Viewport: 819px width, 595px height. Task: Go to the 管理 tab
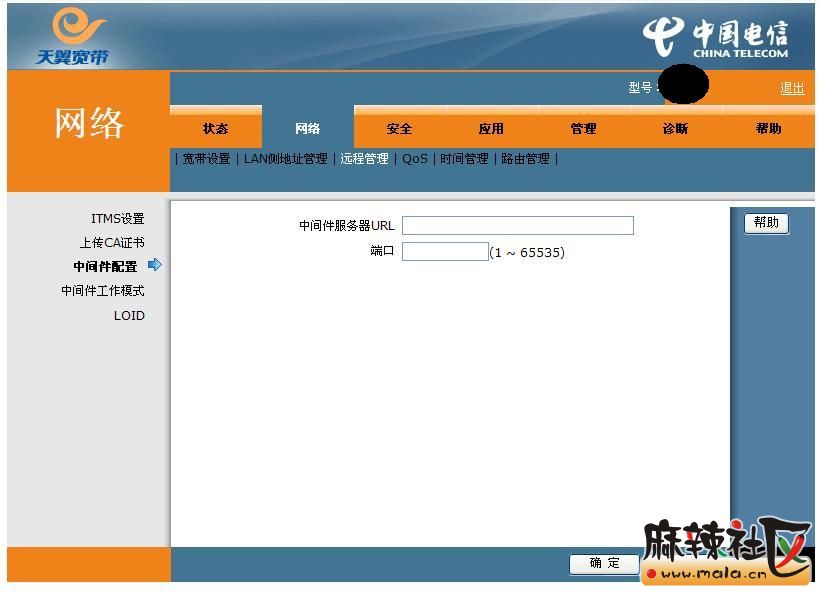click(583, 129)
